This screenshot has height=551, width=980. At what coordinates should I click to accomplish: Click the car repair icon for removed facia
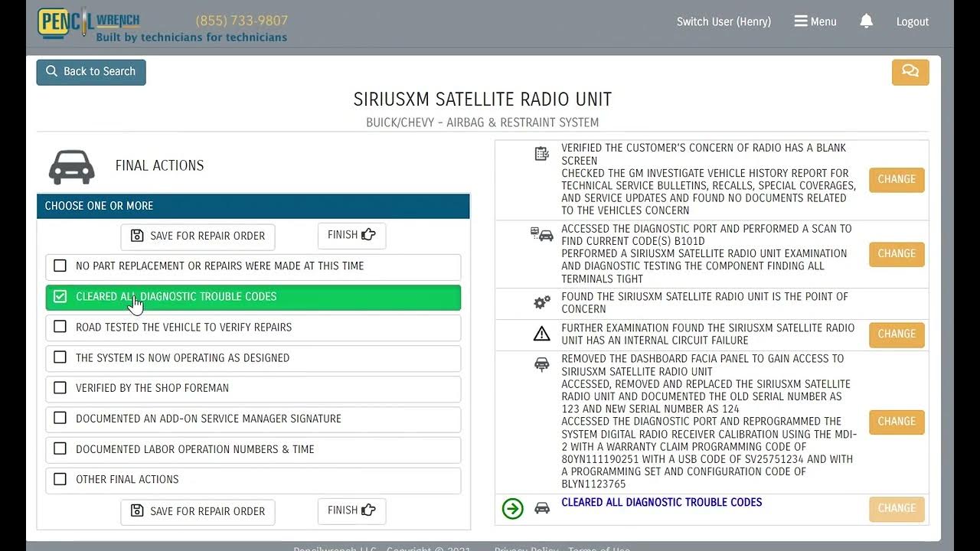point(542,364)
